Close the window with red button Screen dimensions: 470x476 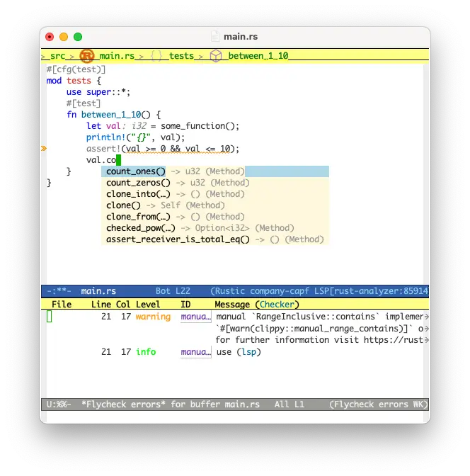(x=50, y=37)
